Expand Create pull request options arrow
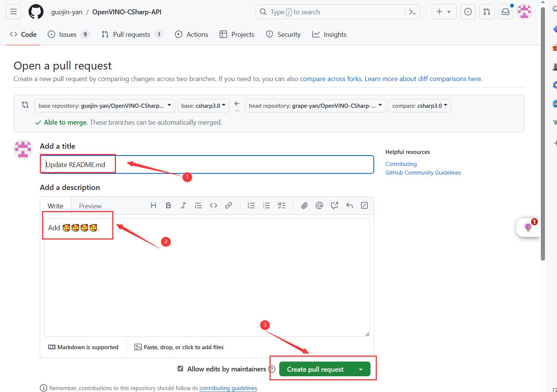Screen dimensions: 557x392 click(361, 369)
